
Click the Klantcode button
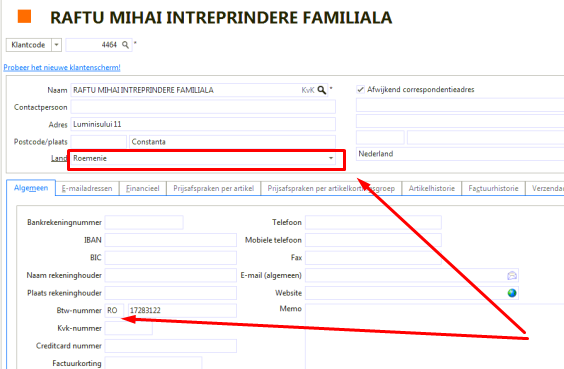(x=28, y=45)
